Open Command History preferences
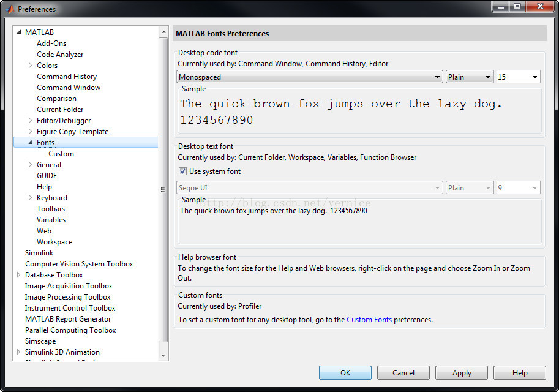 (67, 77)
